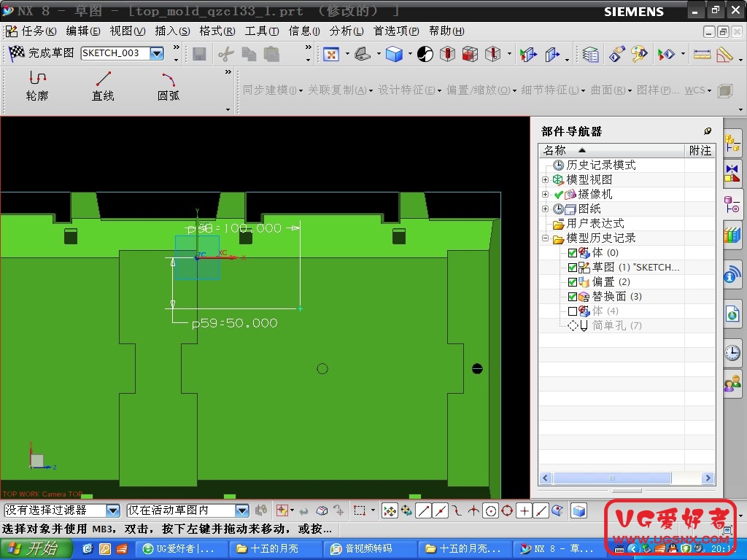The height and width of the screenshot is (560, 747).
Task: Select the Line (直线) sketch tool
Action: click(103, 86)
